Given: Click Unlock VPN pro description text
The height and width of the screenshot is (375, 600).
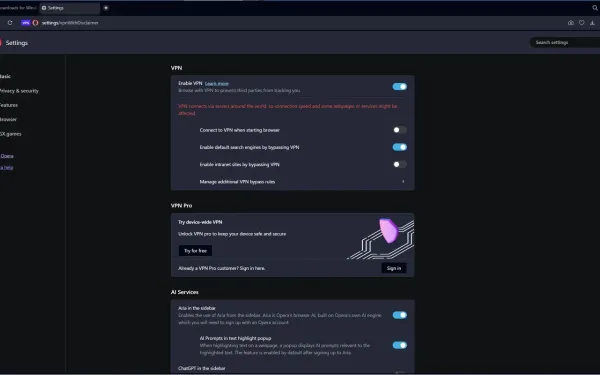Looking at the screenshot, I should point(232,234).
